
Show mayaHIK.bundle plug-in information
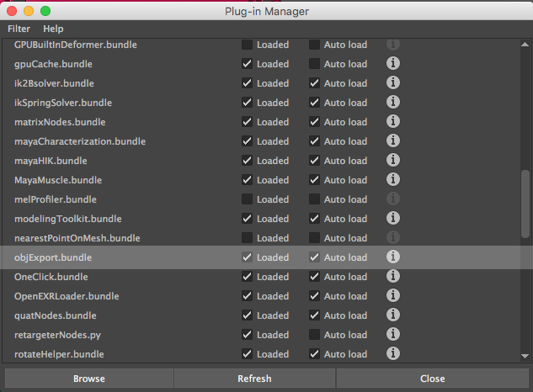point(393,161)
